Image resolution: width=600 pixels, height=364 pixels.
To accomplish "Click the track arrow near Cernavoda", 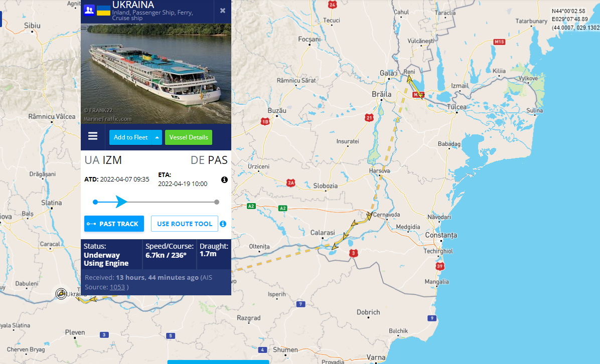I will 369,216.
